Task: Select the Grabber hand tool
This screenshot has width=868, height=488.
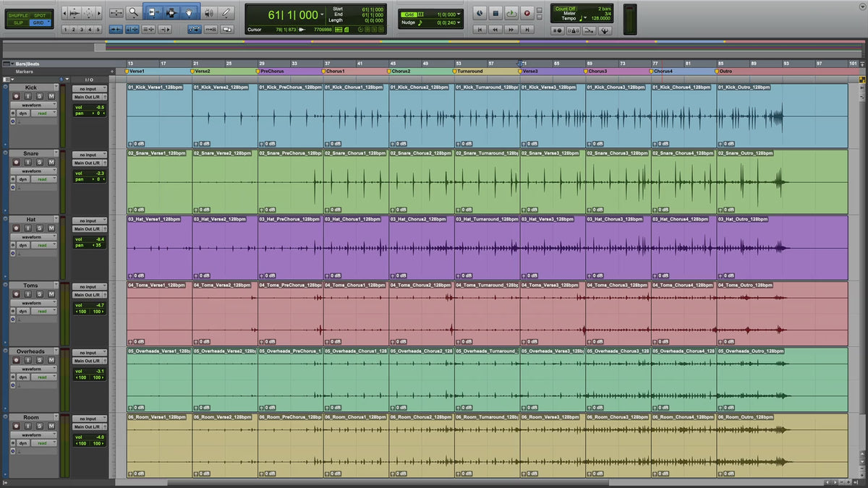Action: 189,12
